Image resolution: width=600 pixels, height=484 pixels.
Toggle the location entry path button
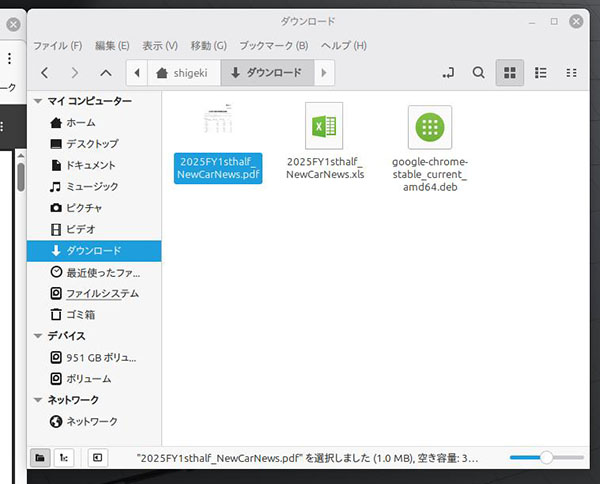point(447,73)
